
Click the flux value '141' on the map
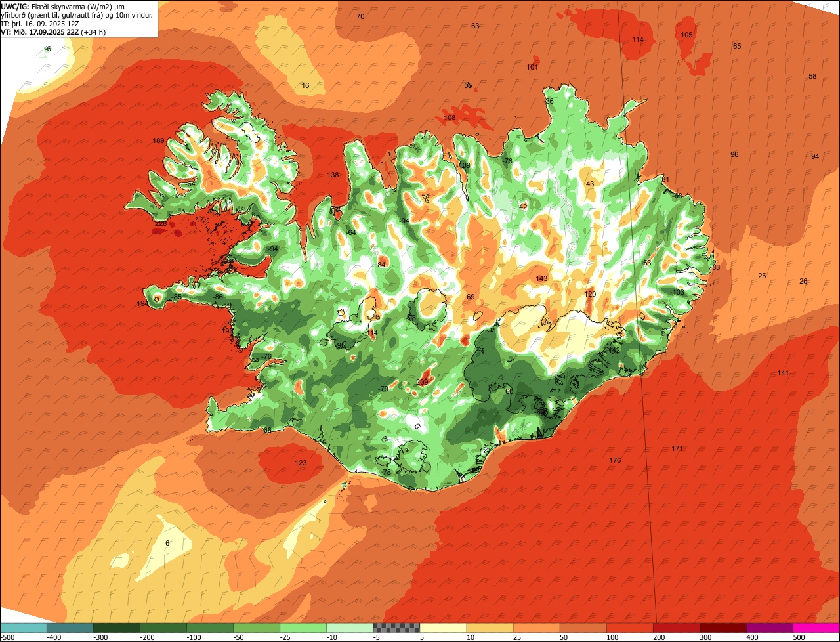pos(783,374)
